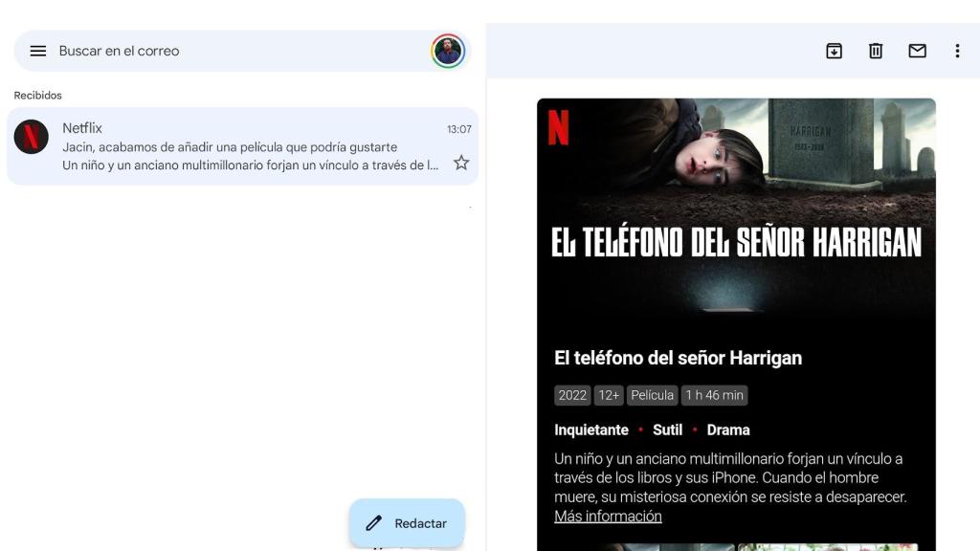The height and width of the screenshot is (551, 980).
Task: Mark the email as unread via envelope icon
Action: [x=917, y=51]
